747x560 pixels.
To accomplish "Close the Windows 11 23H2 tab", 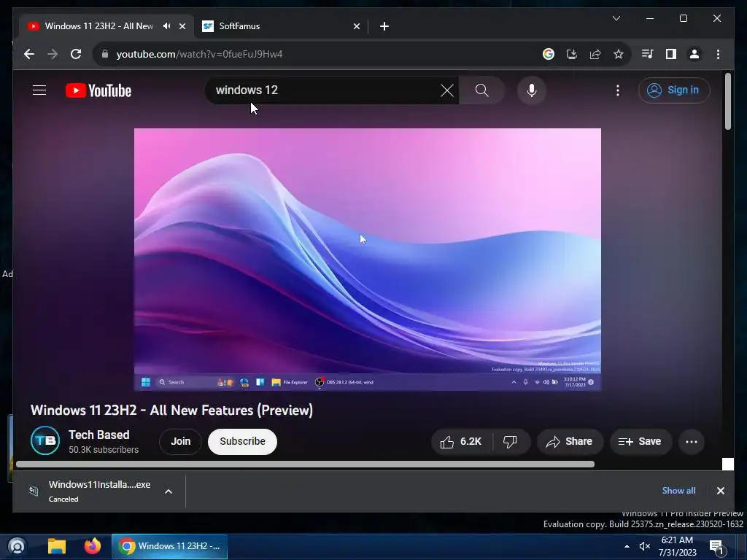I will coord(182,26).
